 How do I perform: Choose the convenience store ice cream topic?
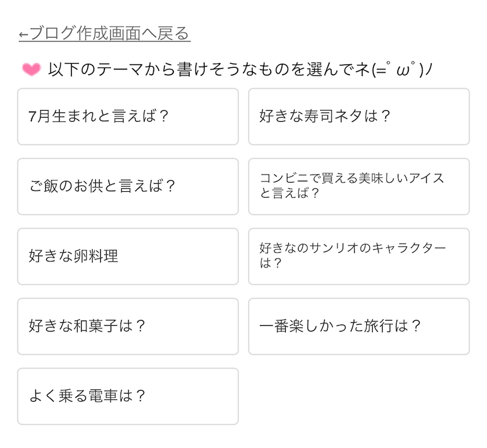point(358,187)
